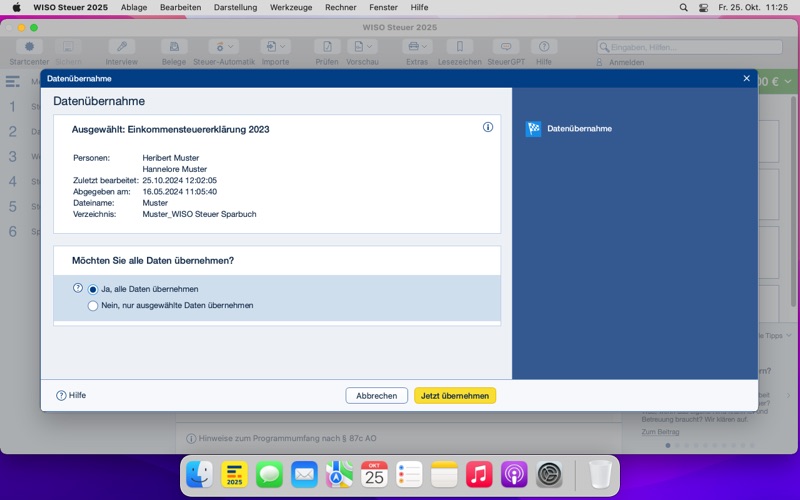
Task: Open the Werkzeuge menu
Action: (291, 8)
